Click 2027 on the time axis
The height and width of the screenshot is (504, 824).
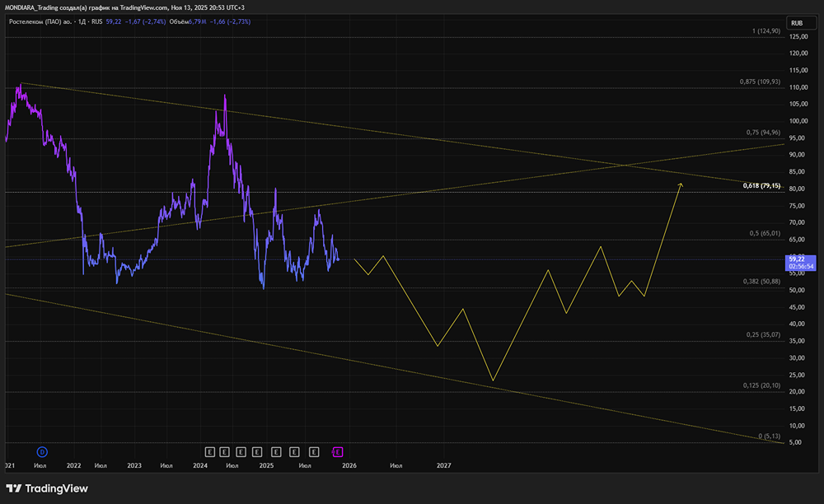[443, 465]
